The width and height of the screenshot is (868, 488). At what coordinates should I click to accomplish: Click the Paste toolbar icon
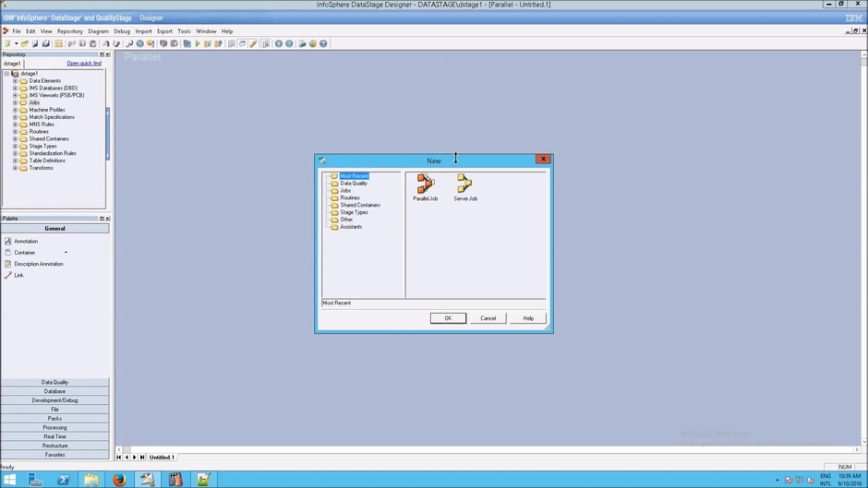92,43
